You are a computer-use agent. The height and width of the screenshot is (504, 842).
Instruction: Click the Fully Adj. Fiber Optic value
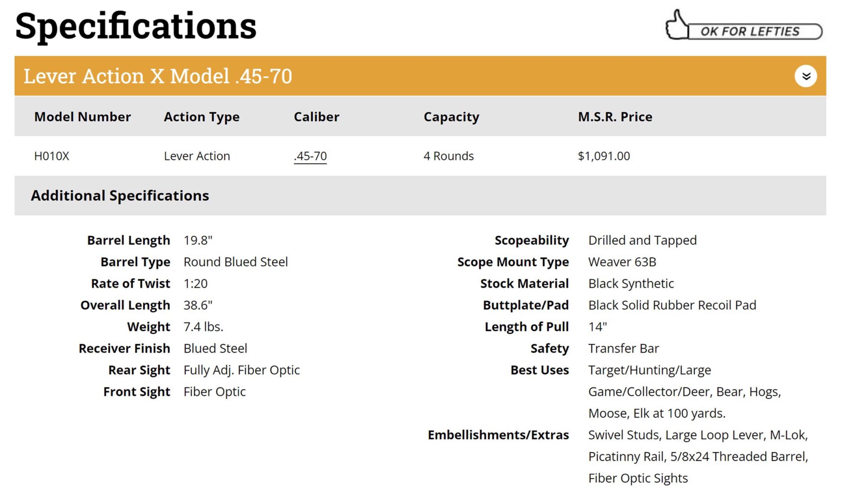point(242,370)
